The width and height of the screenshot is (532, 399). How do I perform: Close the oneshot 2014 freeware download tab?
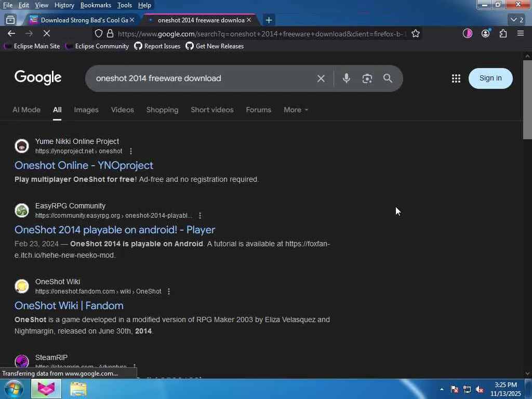click(x=249, y=20)
